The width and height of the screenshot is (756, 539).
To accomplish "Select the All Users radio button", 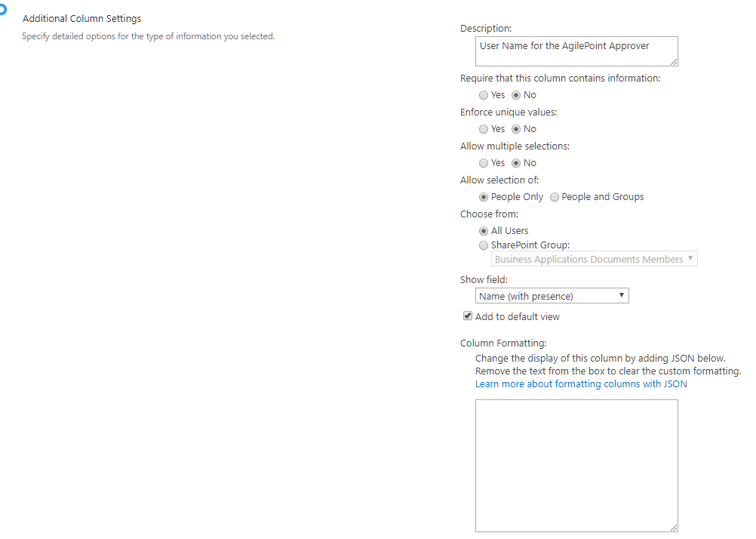I will [484, 231].
